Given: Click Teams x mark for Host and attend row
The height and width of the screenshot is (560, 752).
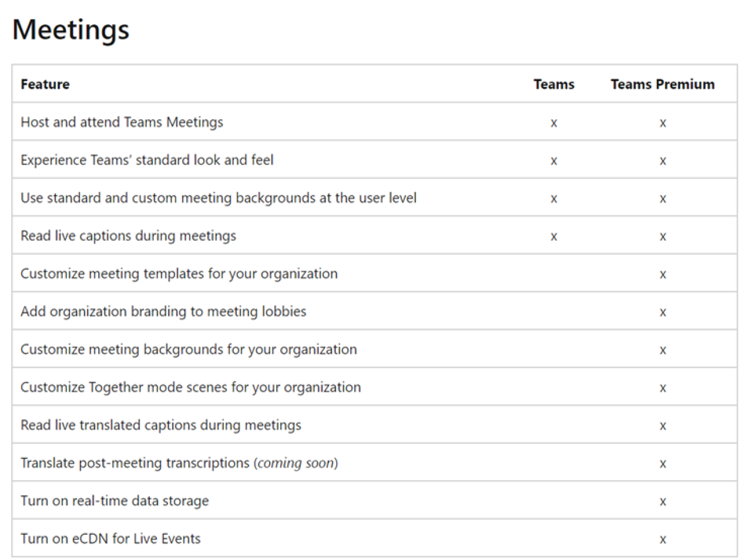Looking at the screenshot, I should [553, 123].
